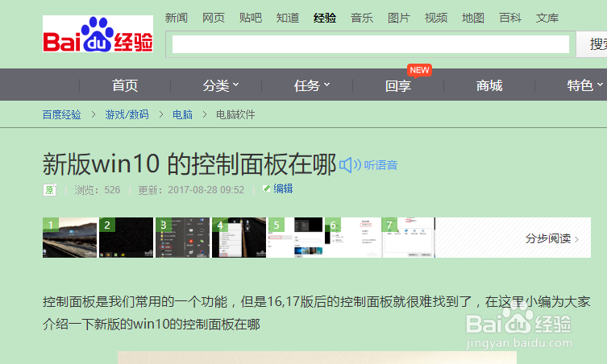Click the 电脑软件 breadcrumb text

coord(235,114)
